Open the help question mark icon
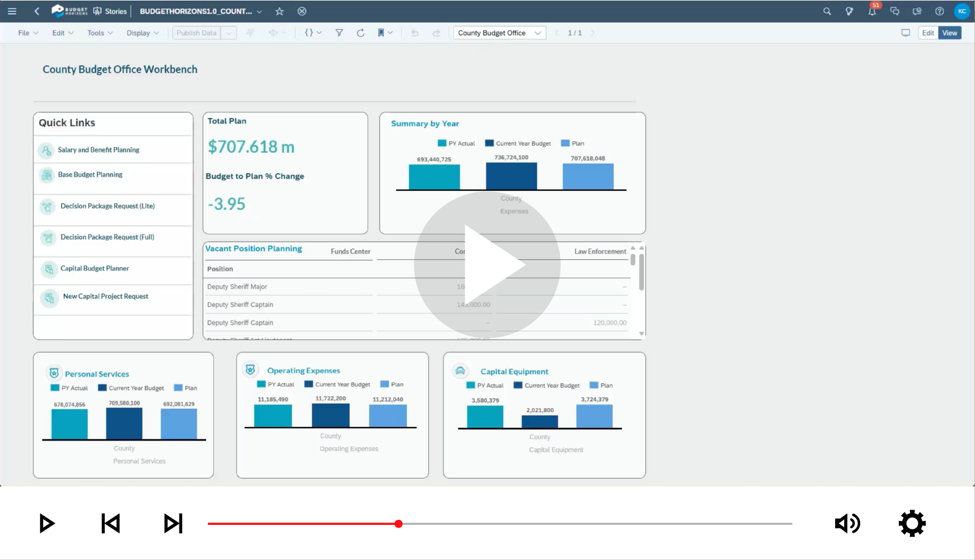The width and height of the screenshot is (975, 560). click(x=939, y=11)
